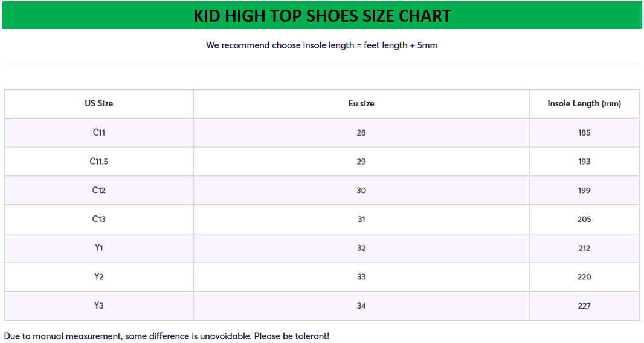Click the insole length recommendation text
Screen dimensions: 644x343
(x=321, y=45)
